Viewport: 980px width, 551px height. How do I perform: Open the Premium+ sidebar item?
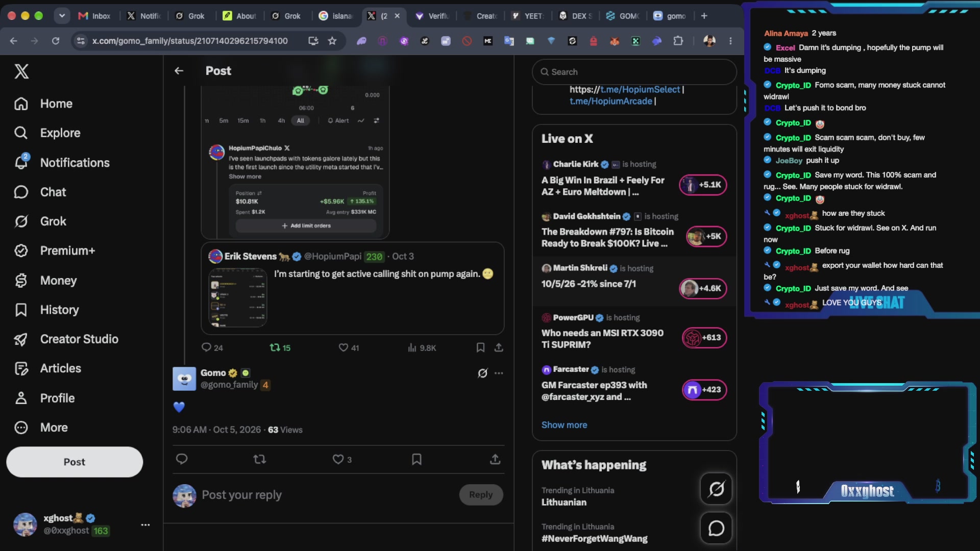[55, 251]
